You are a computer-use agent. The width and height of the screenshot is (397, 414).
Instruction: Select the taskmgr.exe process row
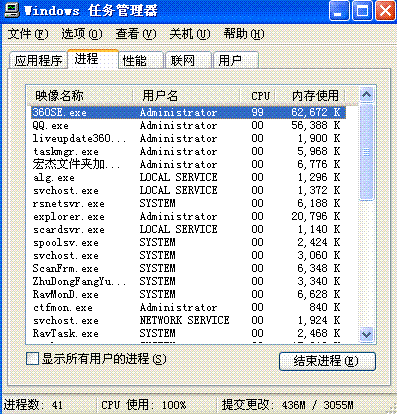[188, 151]
